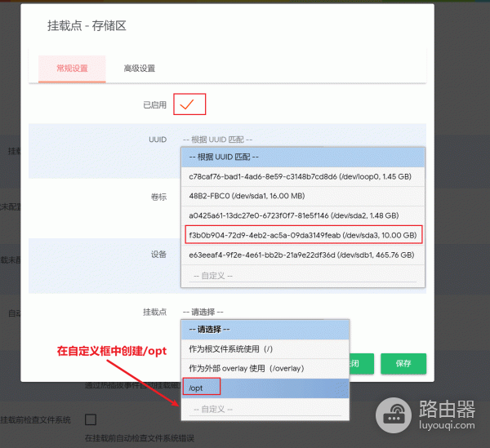This screenshot has height=448, width=490.
Task: Select 请选择 in mount point list
Action: 265,330
